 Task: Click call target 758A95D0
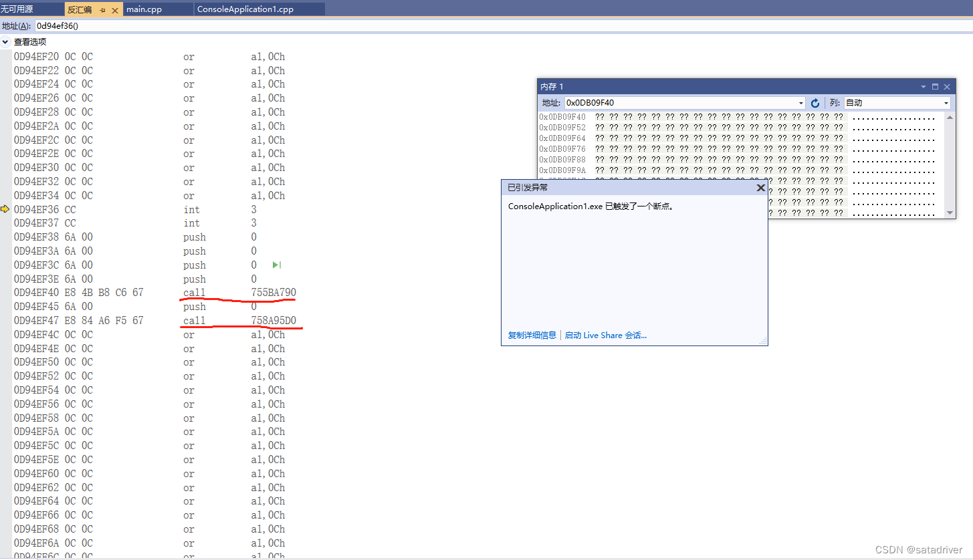[x=274, y=321]
